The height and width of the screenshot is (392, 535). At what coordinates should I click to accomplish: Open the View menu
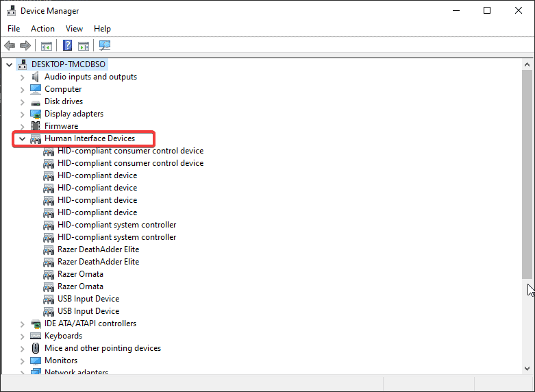pyautogui.click(x=74, y=29)
